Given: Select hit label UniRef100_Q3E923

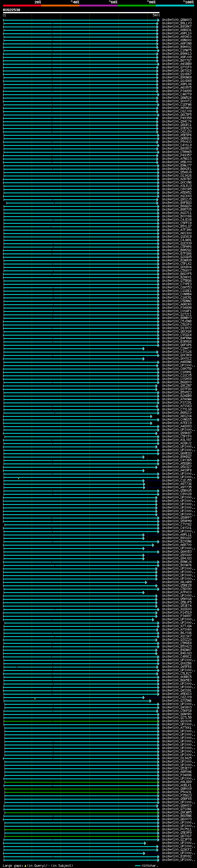Looking at the screenshot, I should point(177,128).
